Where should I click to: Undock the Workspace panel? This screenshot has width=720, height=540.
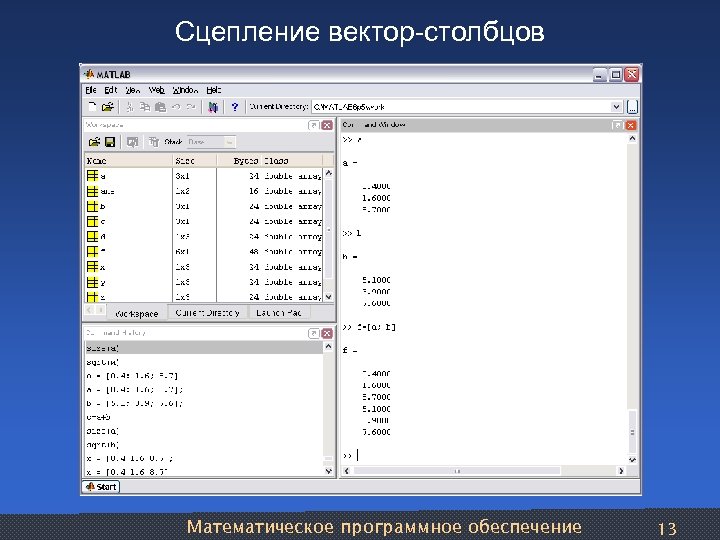pos(313,125)
